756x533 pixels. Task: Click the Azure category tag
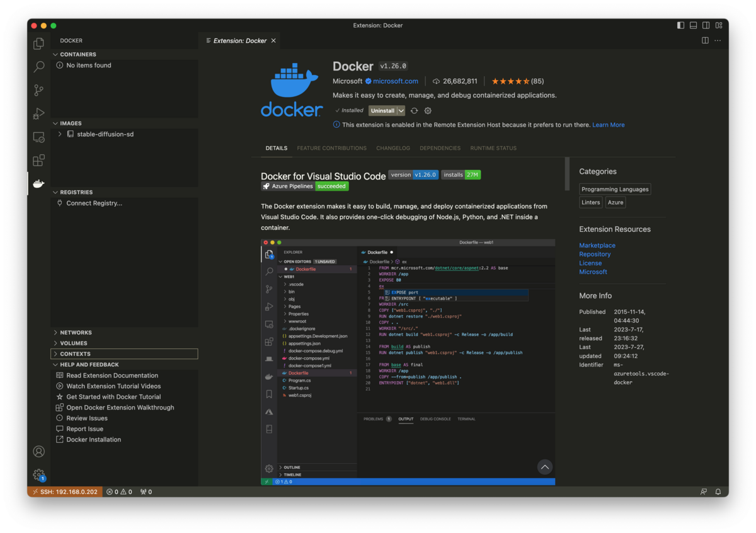pos(616,202)
